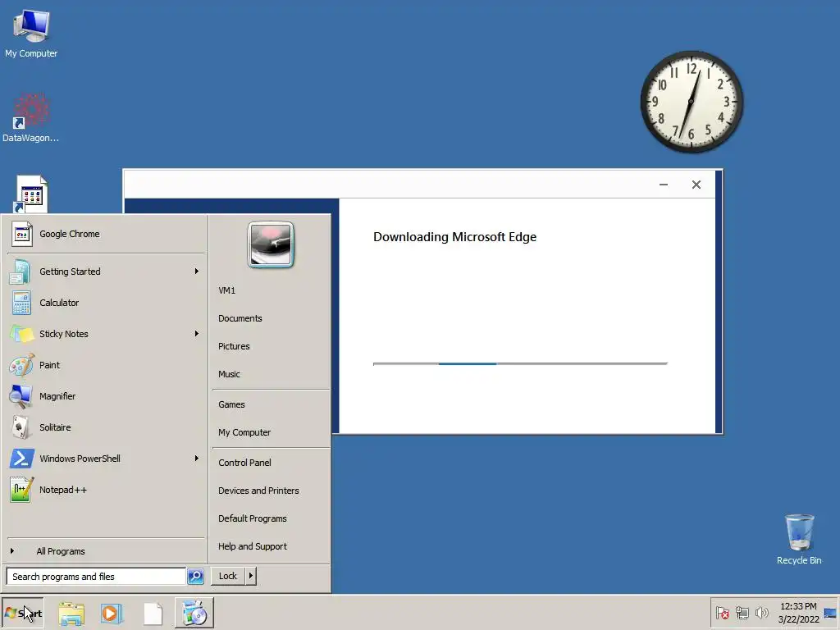
Task: Open Windows PowerShell icon
Action: [22, 459]
